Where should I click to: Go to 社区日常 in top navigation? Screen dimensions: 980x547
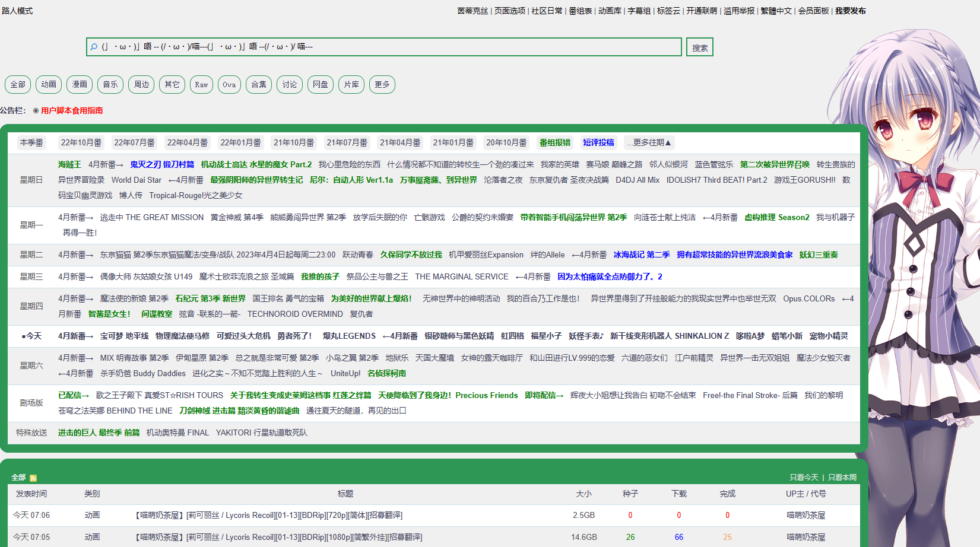(x=547, y=11)
